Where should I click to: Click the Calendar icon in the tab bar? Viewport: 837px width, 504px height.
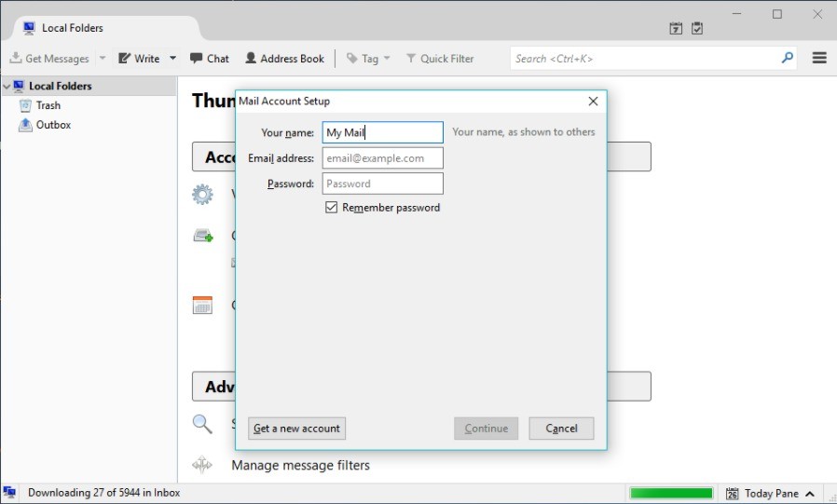click(676, 29)
